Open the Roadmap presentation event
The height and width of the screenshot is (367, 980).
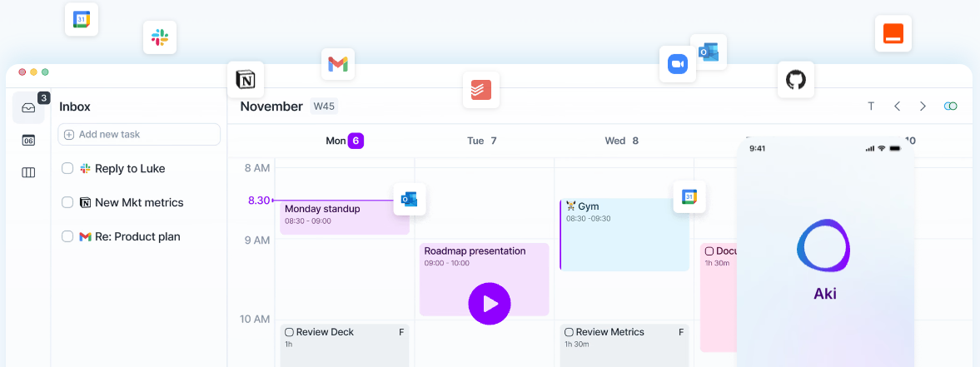484,279
